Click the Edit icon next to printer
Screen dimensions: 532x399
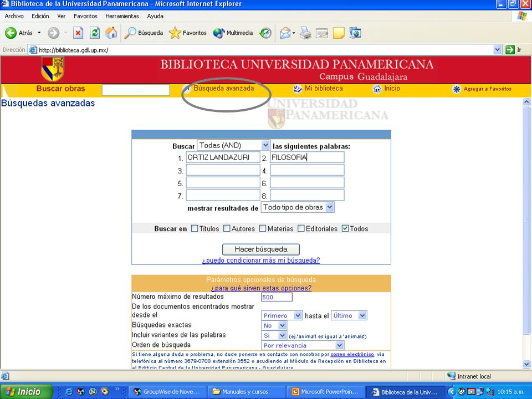pos(321,33)
